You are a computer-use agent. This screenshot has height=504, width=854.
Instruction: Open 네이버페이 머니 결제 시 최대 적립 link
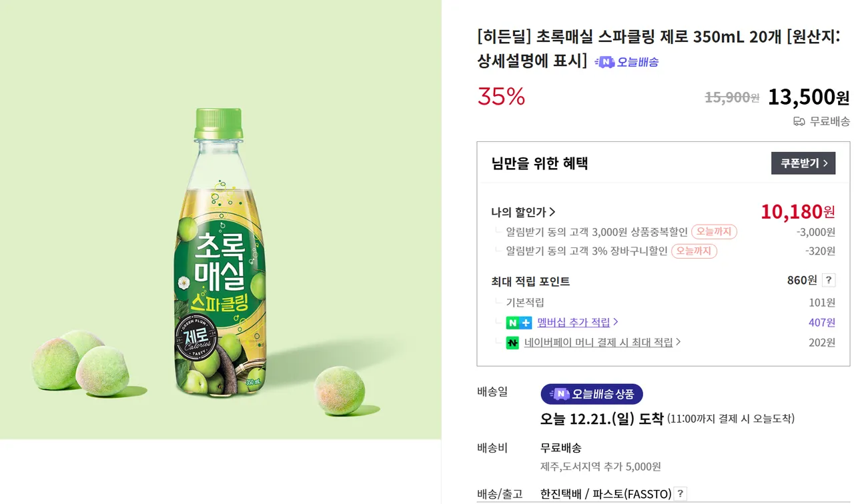coord(602,343)
